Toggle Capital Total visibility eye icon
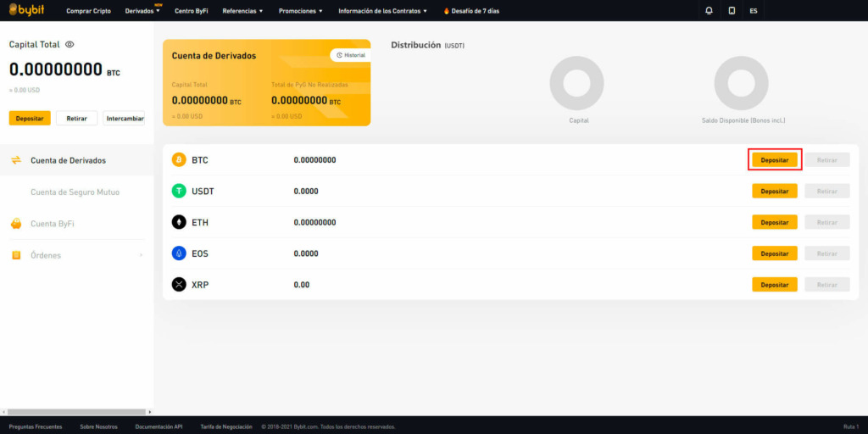868x434 pixels. 70,44
